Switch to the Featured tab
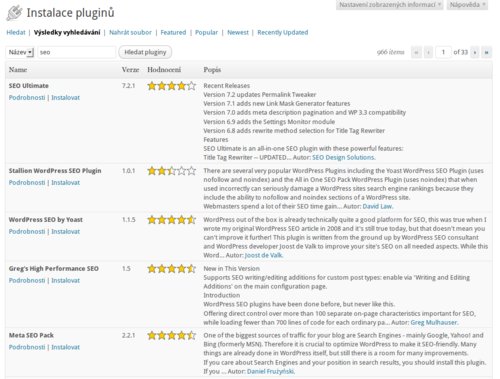 (x=173, y=32)
